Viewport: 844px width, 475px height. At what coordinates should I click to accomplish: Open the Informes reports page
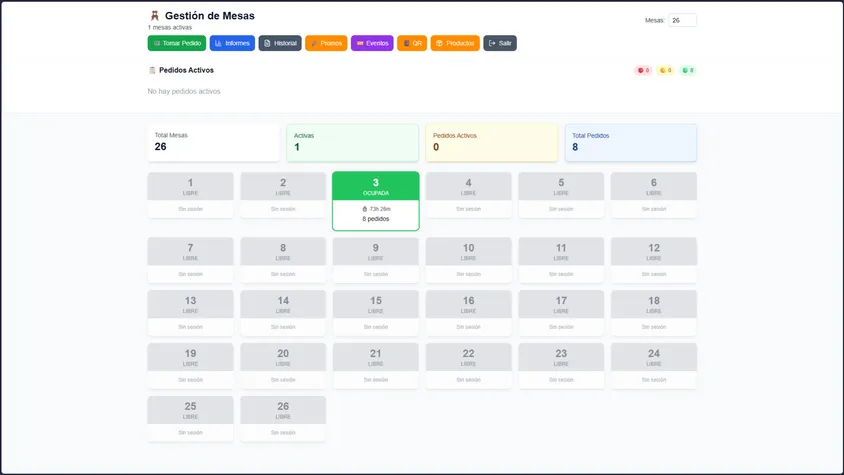click(232, 43)
